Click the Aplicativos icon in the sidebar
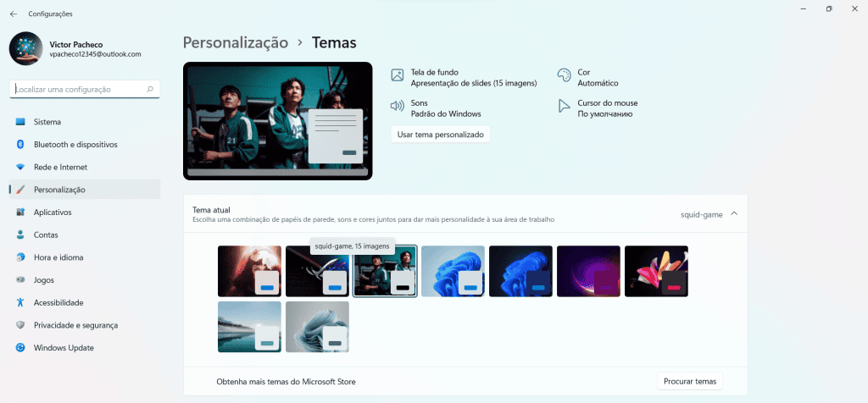This screenshot has height=403, width=868. point(20,213)
